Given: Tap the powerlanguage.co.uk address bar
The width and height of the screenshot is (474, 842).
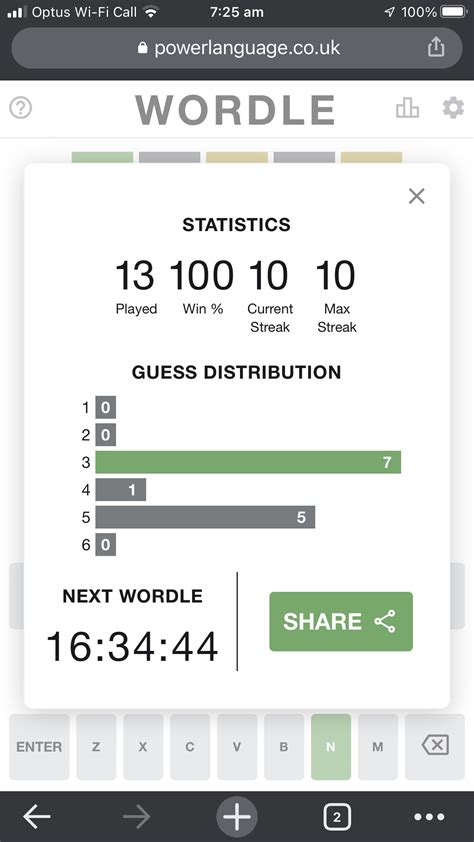Looking at the screenshot, I should point(237,48).
